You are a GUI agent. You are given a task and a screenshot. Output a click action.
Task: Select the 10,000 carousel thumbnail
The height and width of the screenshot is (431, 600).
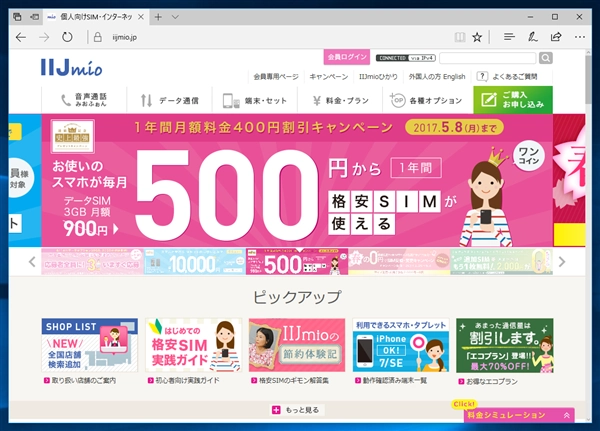tap(194, 261)
